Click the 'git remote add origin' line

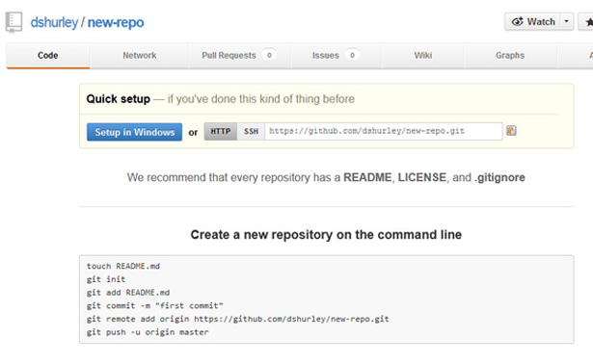pyautogui.click(x=238, y=319)
